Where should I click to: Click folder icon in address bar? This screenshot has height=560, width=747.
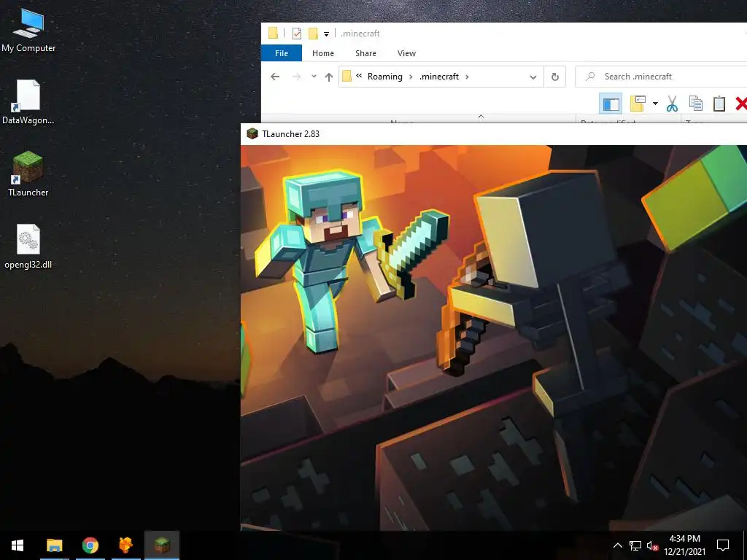tap(347, 76)
